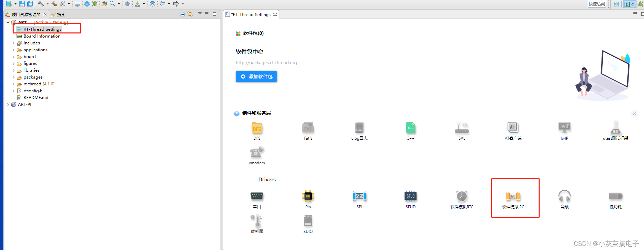The width and height of the screenshot is (644, 250).
Task: Click the collapse chevron beside 组件和服务层
Action: coord(634,114)
